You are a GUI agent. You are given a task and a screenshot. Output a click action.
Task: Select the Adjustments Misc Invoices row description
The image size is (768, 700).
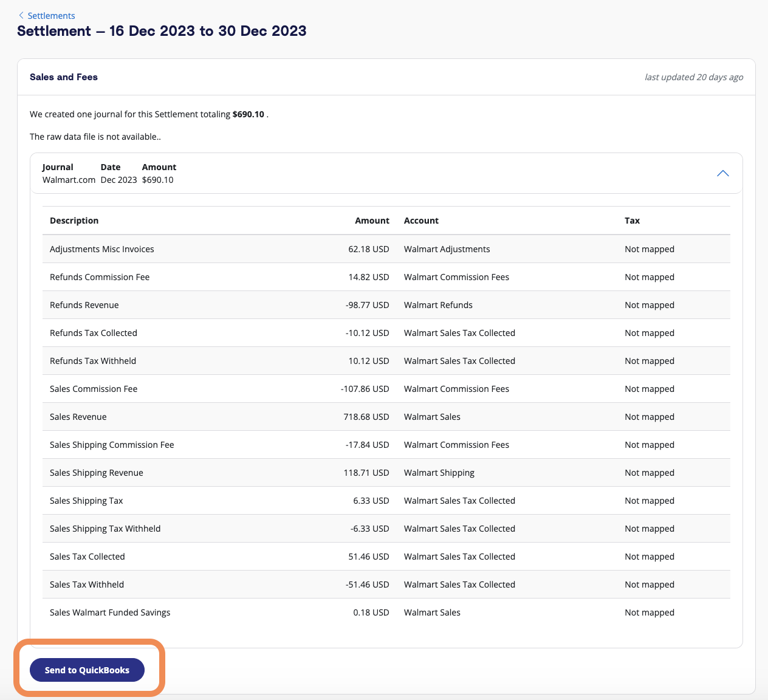click(x=102, y=249)
